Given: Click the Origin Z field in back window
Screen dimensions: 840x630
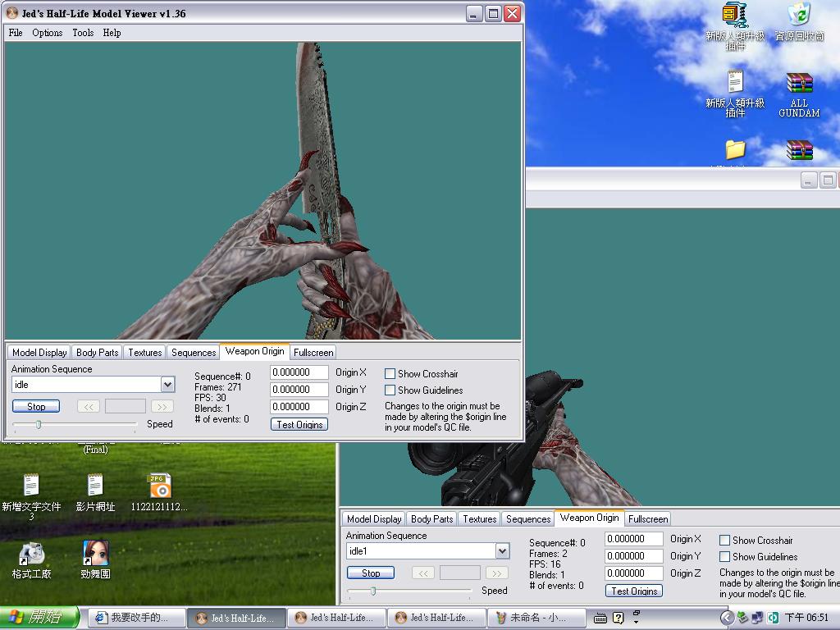Looking at the screenshot, I should 634,573.
